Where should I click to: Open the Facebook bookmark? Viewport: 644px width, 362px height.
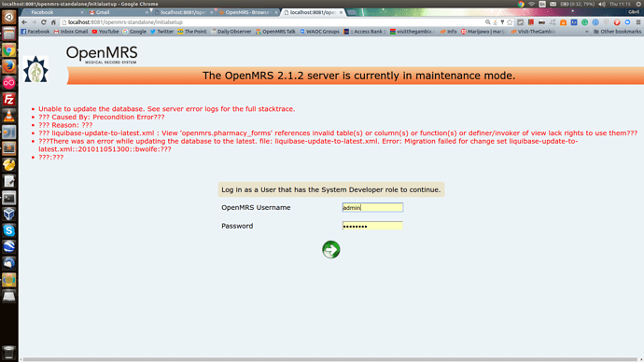(x=35, y=31)
